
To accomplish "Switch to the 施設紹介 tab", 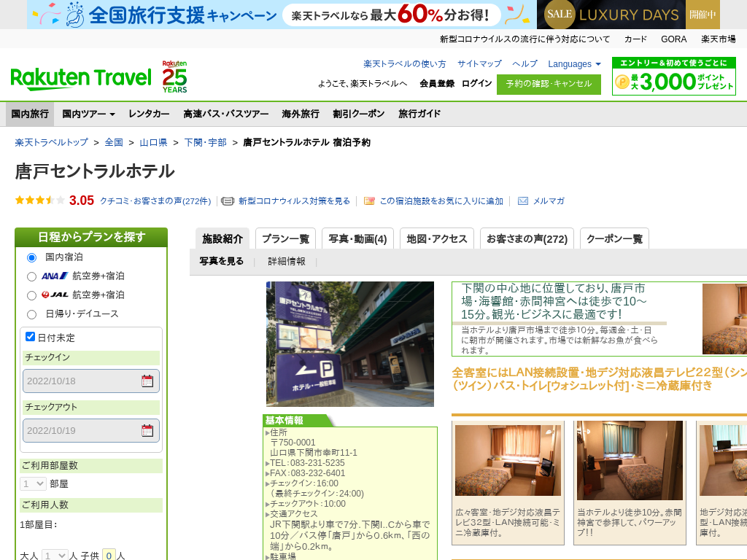I will [222, 238].
